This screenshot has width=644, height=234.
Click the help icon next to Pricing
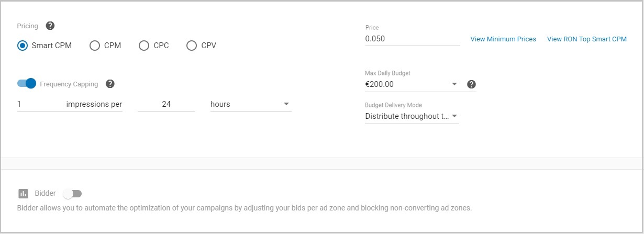tap(50, 26)
